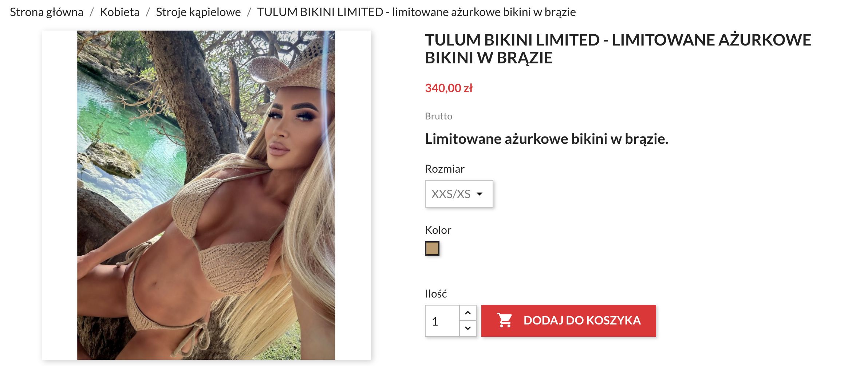
Task: Go to Strona główna breadcrumb
Action: (x=47, y=12)
